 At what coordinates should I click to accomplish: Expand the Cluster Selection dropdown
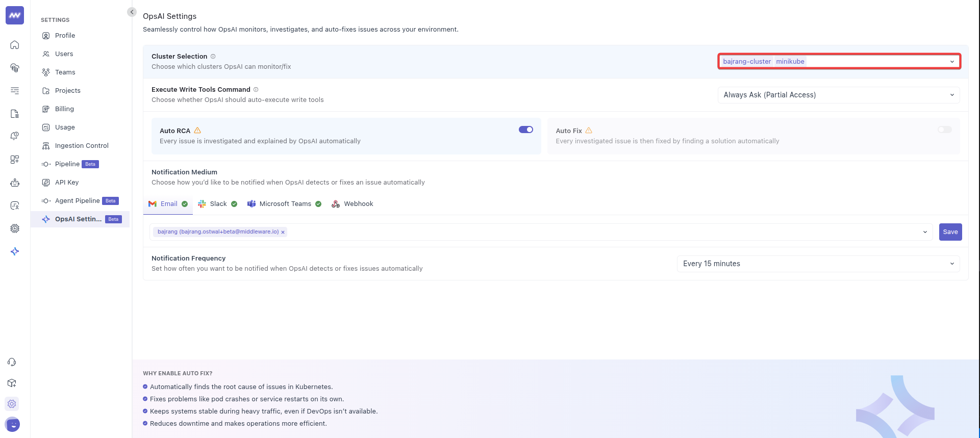pyautogui.click(x=951, y=62)
